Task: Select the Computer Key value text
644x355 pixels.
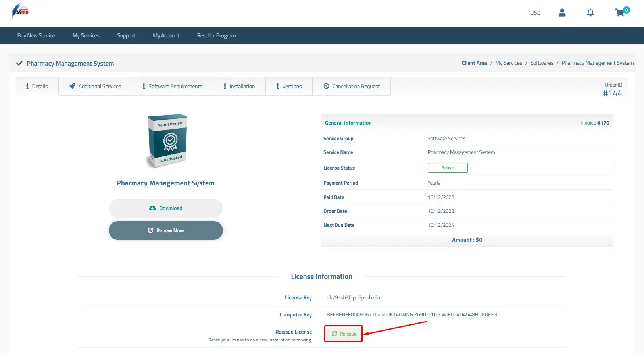Action: tap(411, 314)
